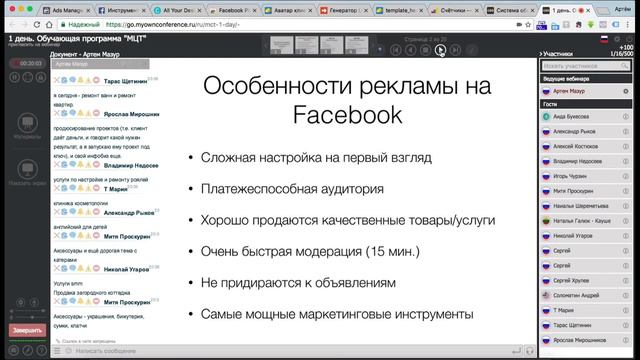640x360 pixels.
Task: Open info icon for Алексей Костюков
Action: [626, 147]
